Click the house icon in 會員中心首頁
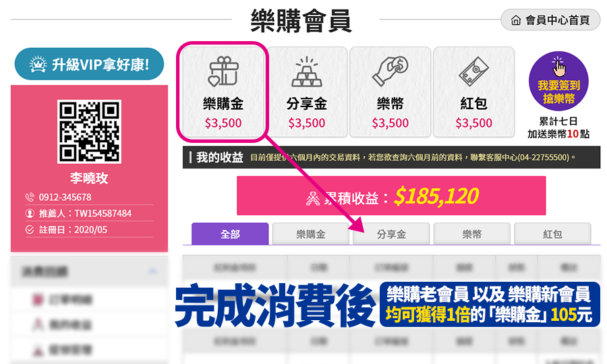 tap(516, 20)
